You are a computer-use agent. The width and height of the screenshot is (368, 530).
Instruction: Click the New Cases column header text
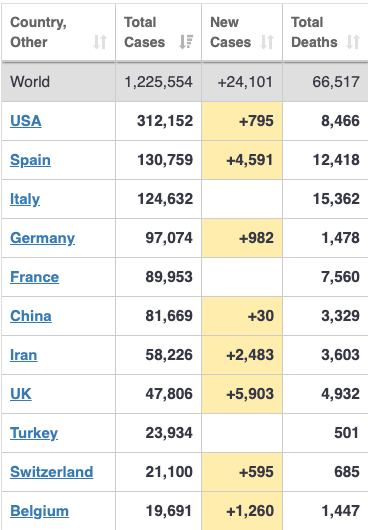[x=230, y=32]
